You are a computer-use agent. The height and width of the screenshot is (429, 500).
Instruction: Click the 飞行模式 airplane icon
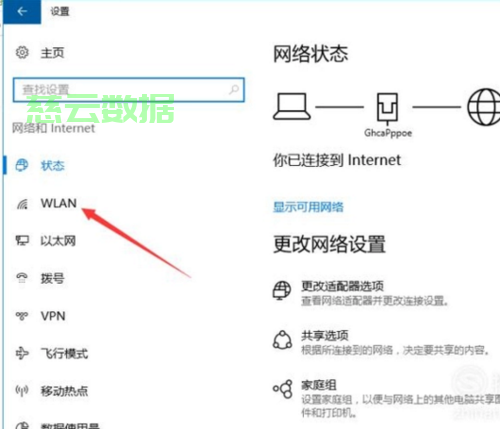22,353
